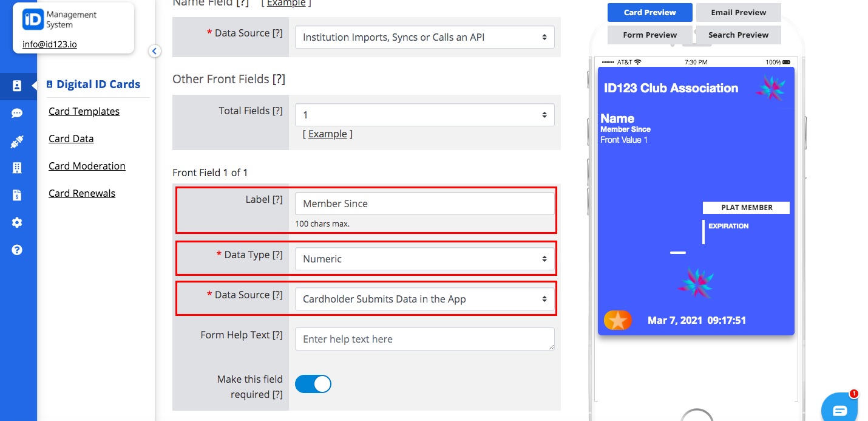The image size is (868, 421).
Task: Open the Example link under Total Fields
Action: click(x=328, y=134)
